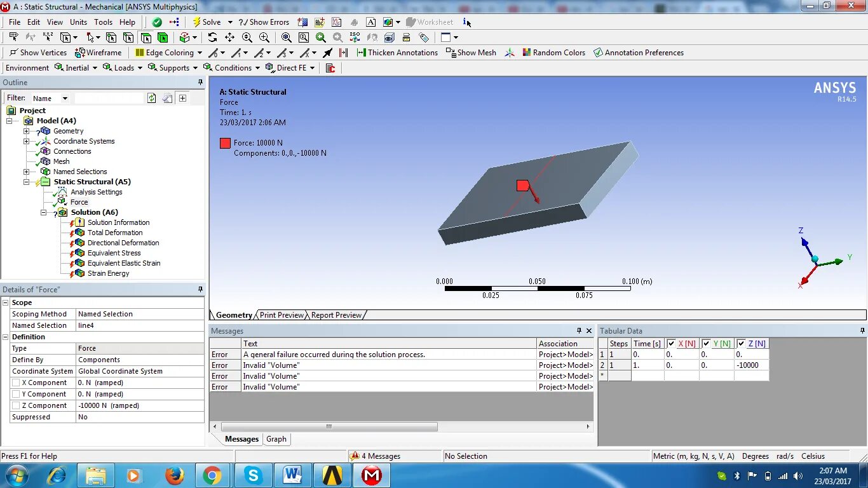Click the Windows Start button
This screenshot has width=868, height=488.
16,475
